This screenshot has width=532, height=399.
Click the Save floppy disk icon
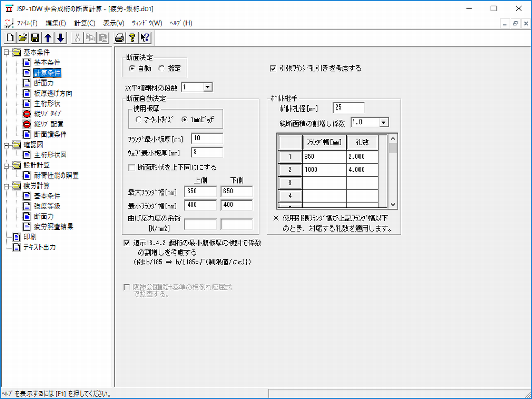(35, 37)
